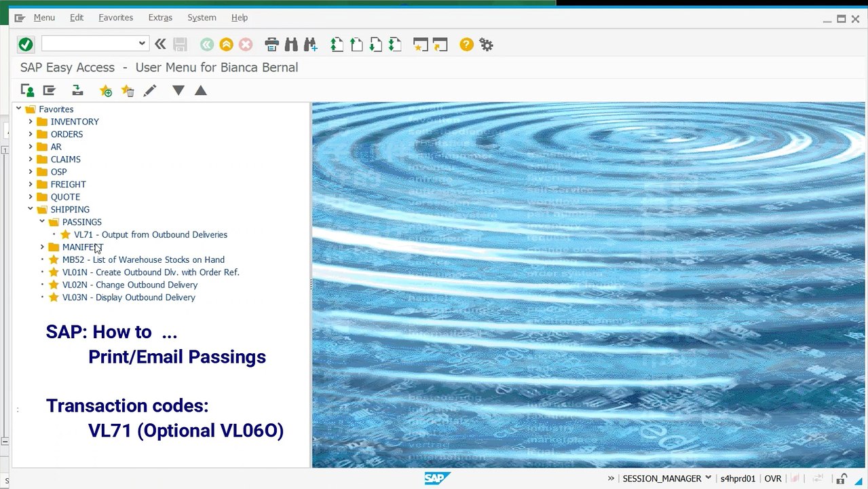The image size is (868, 489).
Task: Click the red Cancel button
Action: point(246,45)
